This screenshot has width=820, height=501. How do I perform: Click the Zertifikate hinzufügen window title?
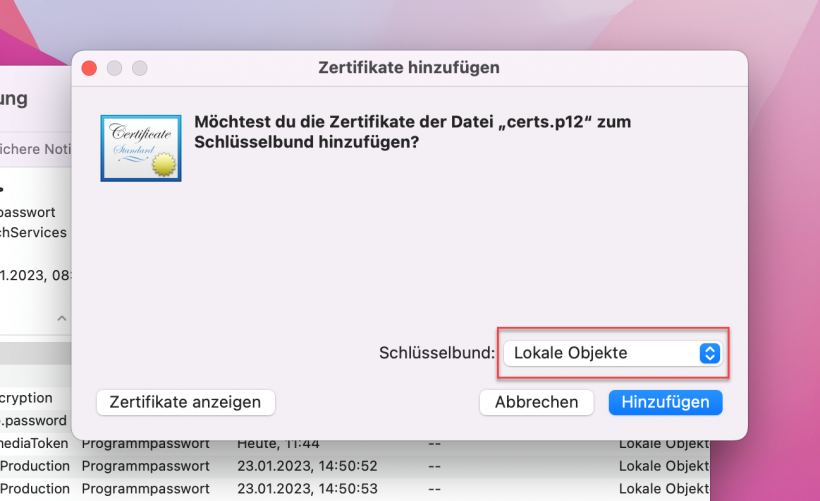[409, 67]
